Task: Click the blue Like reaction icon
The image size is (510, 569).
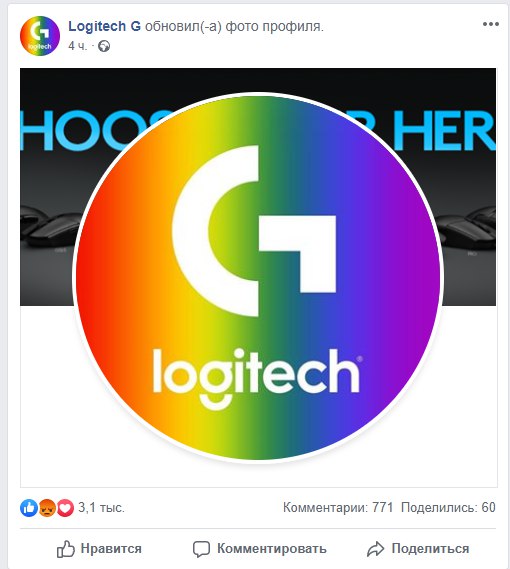Action: click(x=29, y=508)
